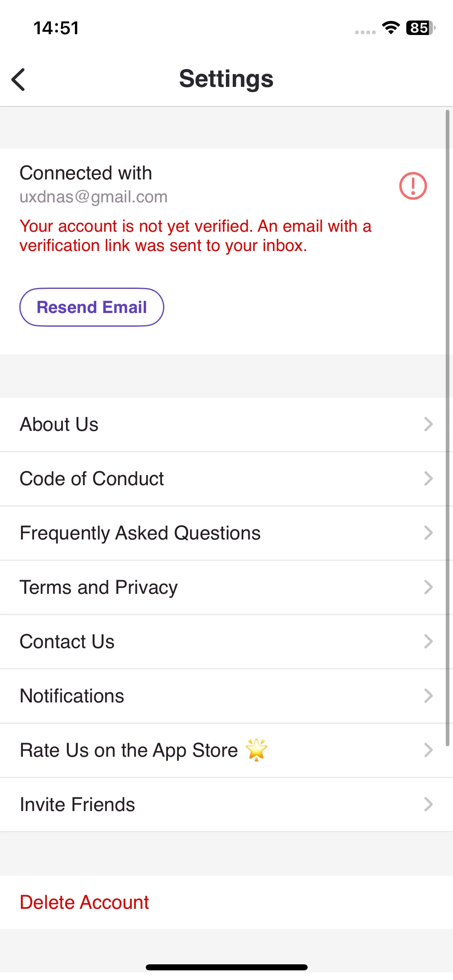Open the Invite Friends row

[226, 805]
